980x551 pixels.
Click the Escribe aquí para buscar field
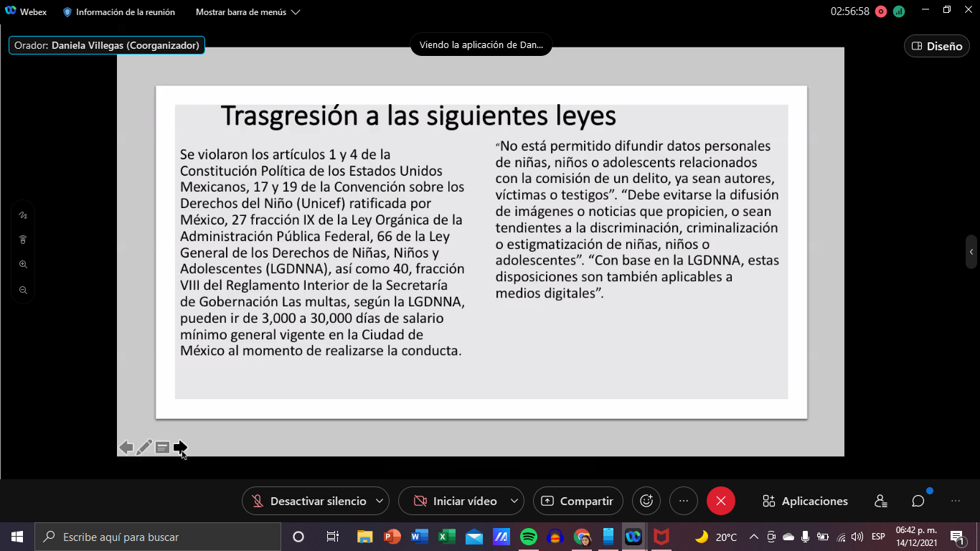[158, 537]
